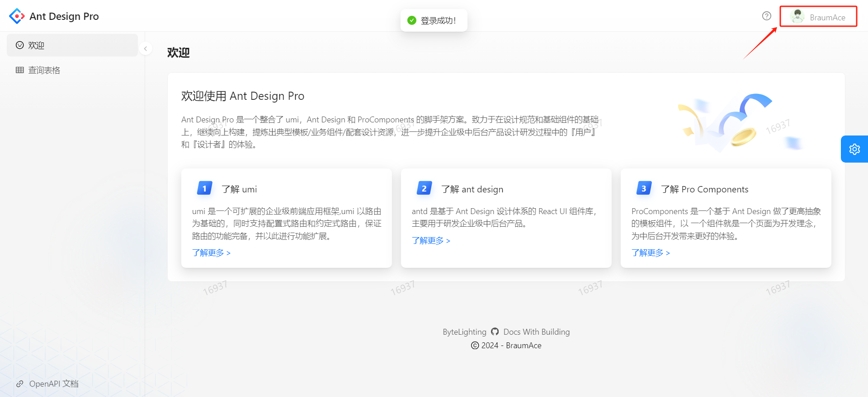Click the smiley icon beside 欢迎
Viewport: 868px width, 397px height.
(x=20, y=45)
